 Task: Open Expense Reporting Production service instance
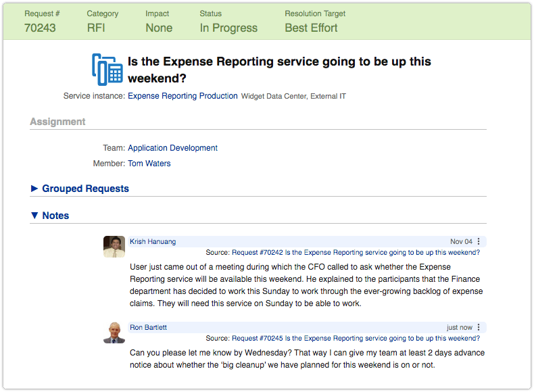pyautogui.click(x=183, y=96)
